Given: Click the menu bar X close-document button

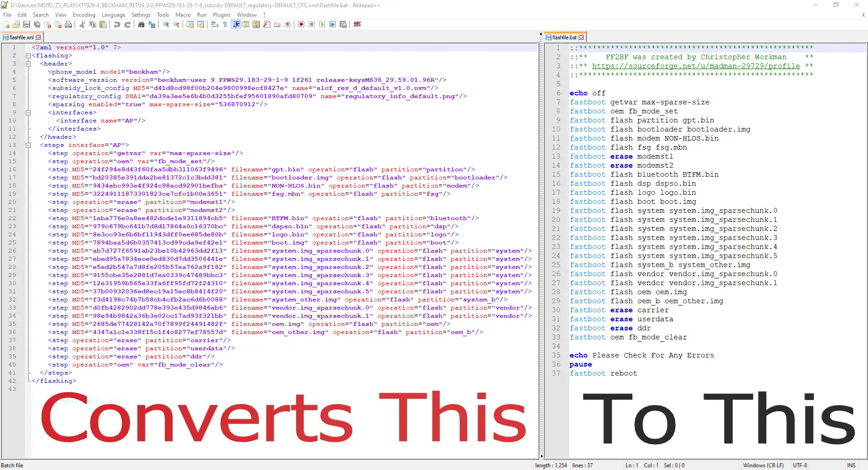Looking at the screenshot, I should 863,15.
